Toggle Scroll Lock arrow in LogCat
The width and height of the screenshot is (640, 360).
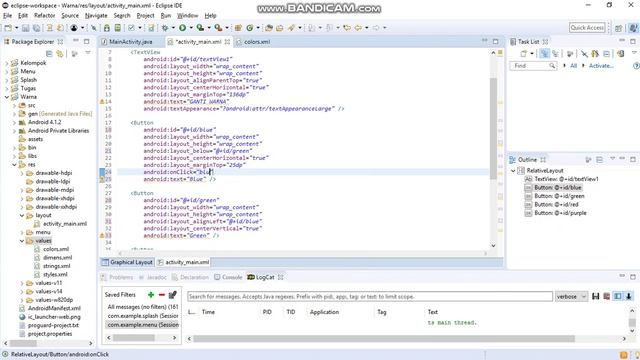tap(629, 296)
